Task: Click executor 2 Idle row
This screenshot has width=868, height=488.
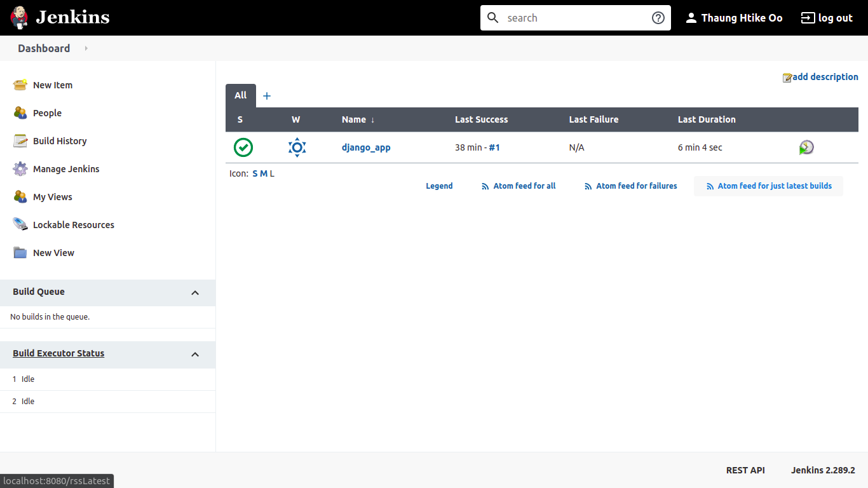Action: tap(107, 402)
